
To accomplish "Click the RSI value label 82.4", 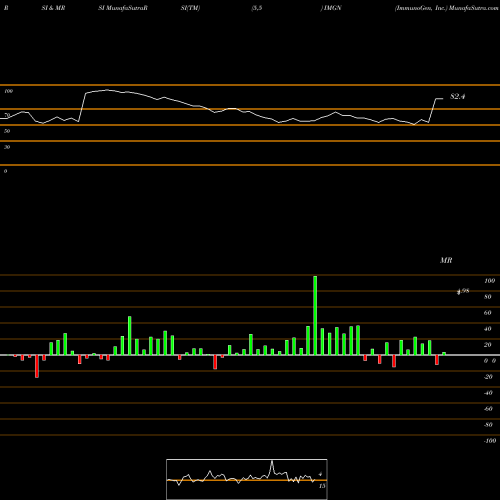I will click(457, 97).
